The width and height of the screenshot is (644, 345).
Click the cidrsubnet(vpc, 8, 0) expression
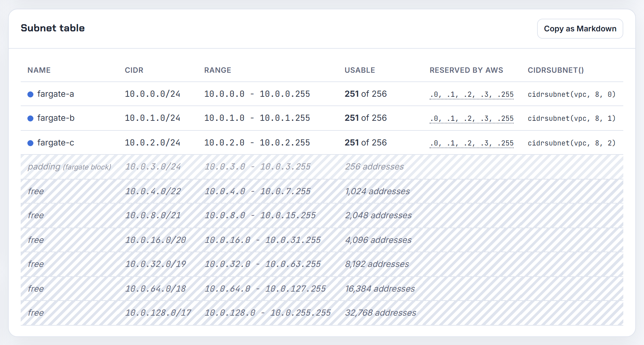(x=572, y=94)
